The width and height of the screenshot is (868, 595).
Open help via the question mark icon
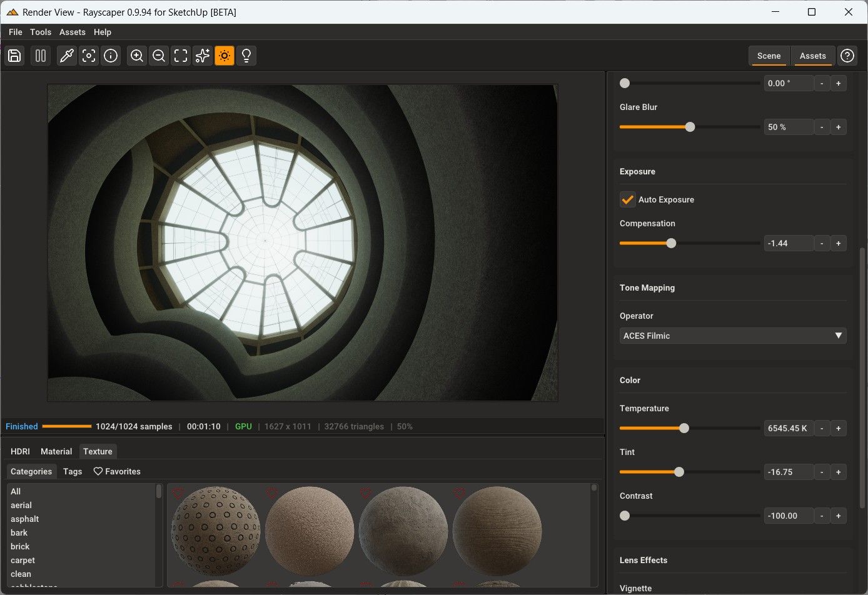847,56
